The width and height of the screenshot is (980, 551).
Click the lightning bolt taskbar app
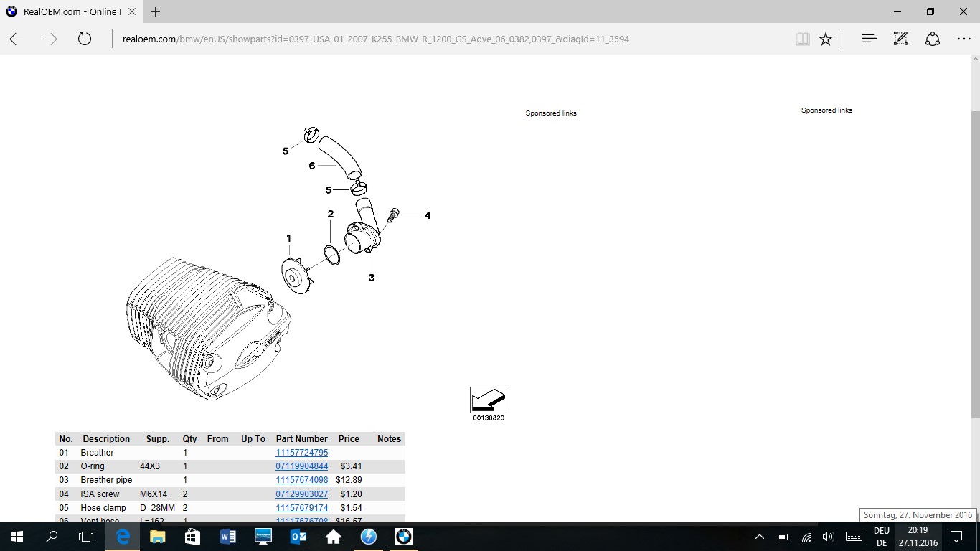click(369, 537)
